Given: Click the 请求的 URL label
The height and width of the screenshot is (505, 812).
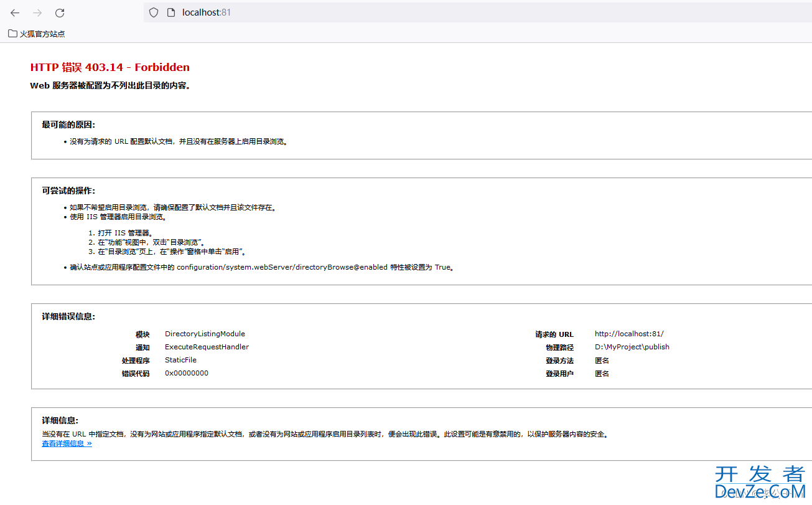Looking at the screenshot, I should point(554,334).
